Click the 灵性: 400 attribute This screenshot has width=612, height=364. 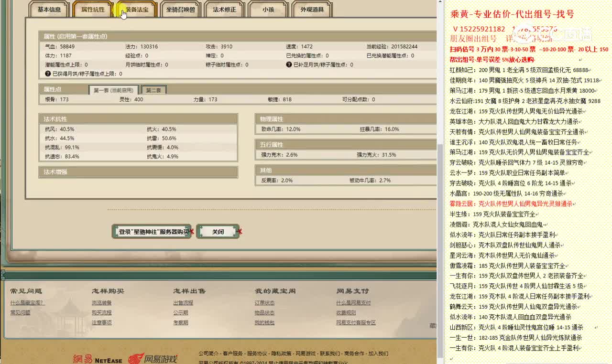pyautogui.click(x=131, y=99)
